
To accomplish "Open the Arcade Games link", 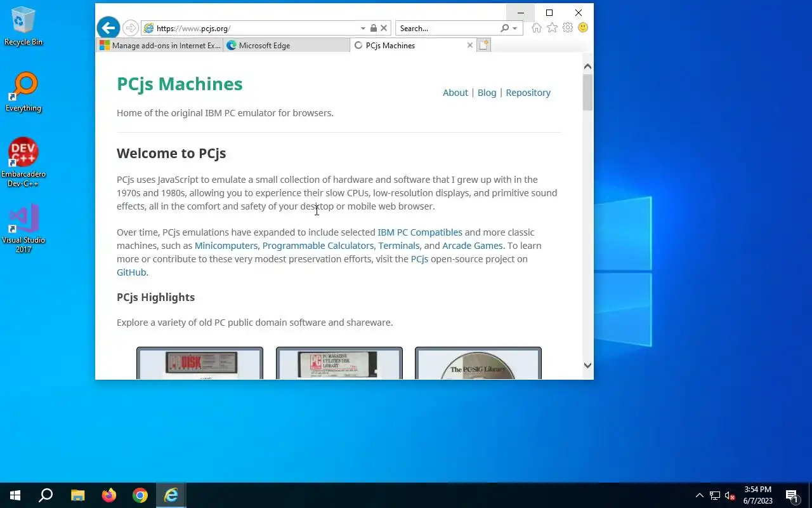I will point(473,246).
